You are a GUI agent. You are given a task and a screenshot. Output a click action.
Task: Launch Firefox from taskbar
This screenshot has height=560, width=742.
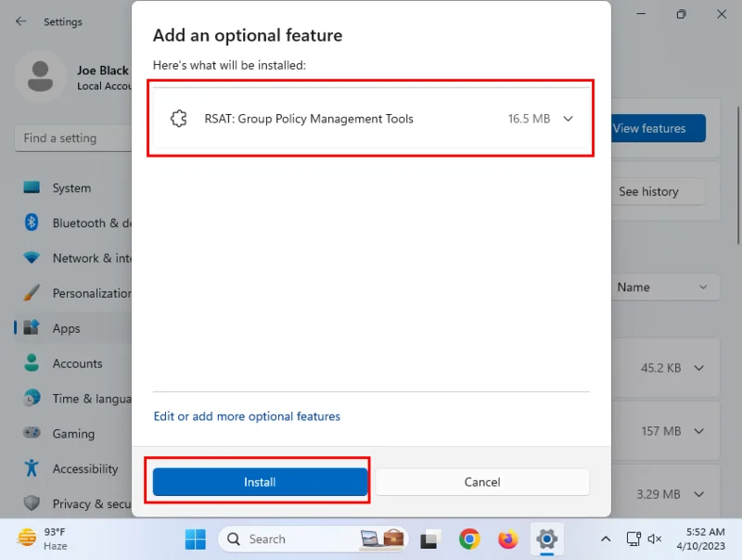pyautogui.click(x=508, y=540)
